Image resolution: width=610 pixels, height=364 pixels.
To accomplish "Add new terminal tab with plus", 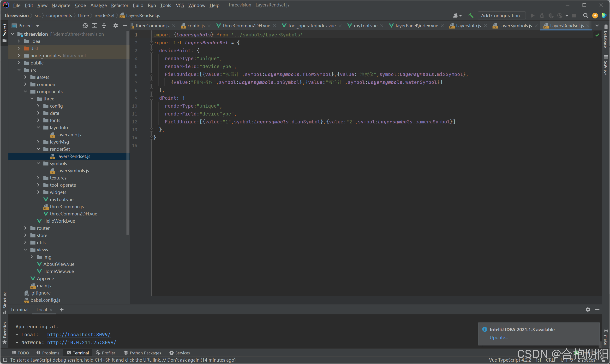I will [x=62, y=310].
